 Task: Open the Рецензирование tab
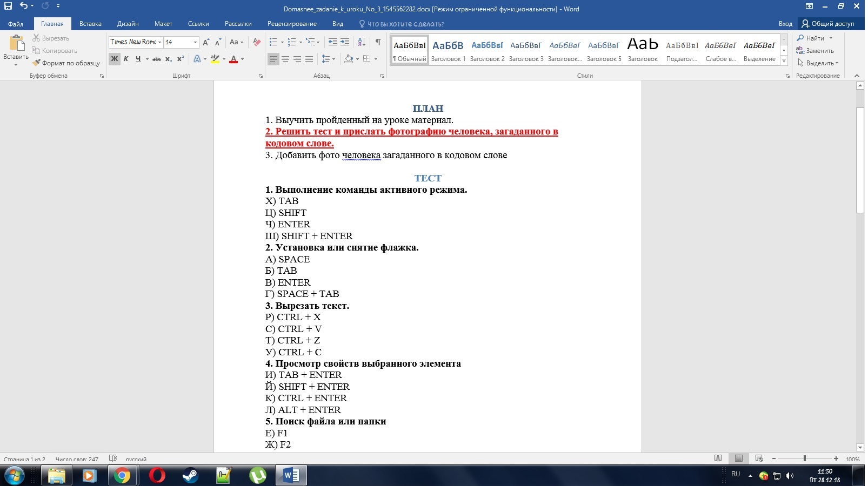292,24
